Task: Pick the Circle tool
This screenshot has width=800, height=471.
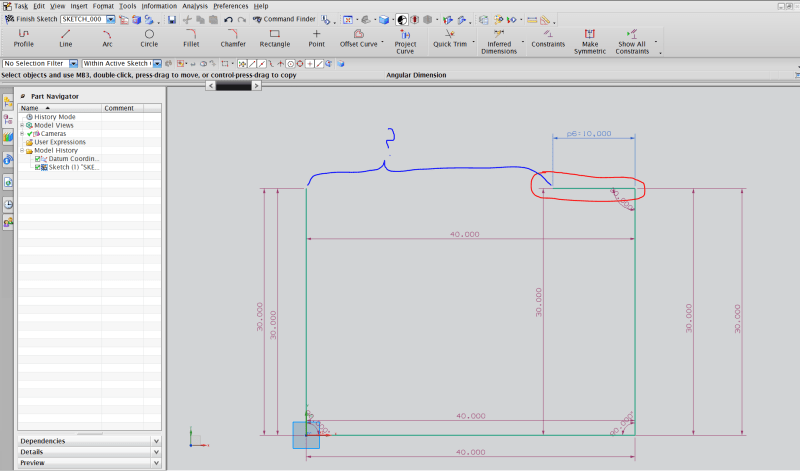Action: coord(149,39)
